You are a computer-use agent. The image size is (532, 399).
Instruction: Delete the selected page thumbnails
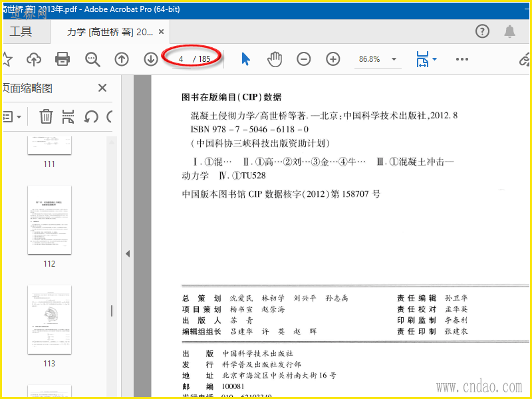[x=46, y=116]
